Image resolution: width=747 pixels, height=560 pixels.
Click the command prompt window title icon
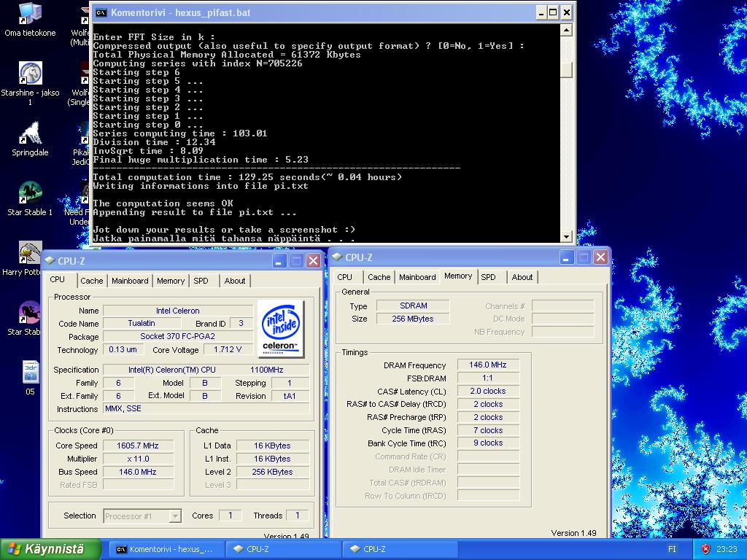pyautogui.click(x=101, y=13)
